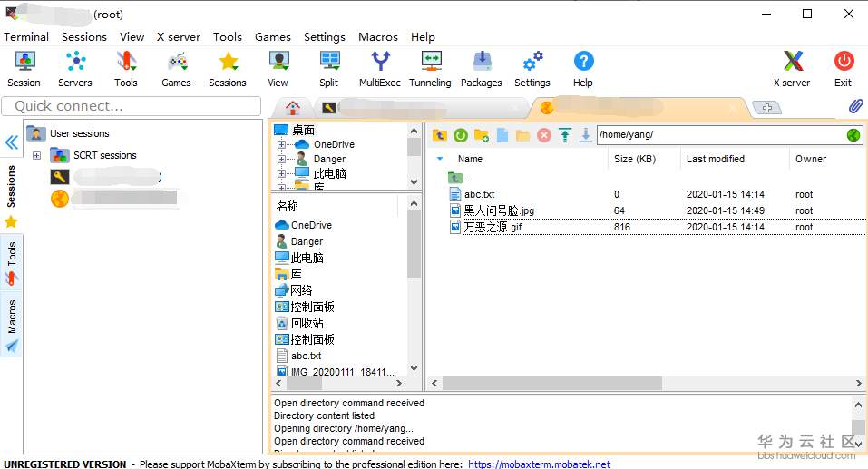The width and height of the screenshot is (868, 469).
Task: Open the Macros menu
Action: tap(378, 36)
